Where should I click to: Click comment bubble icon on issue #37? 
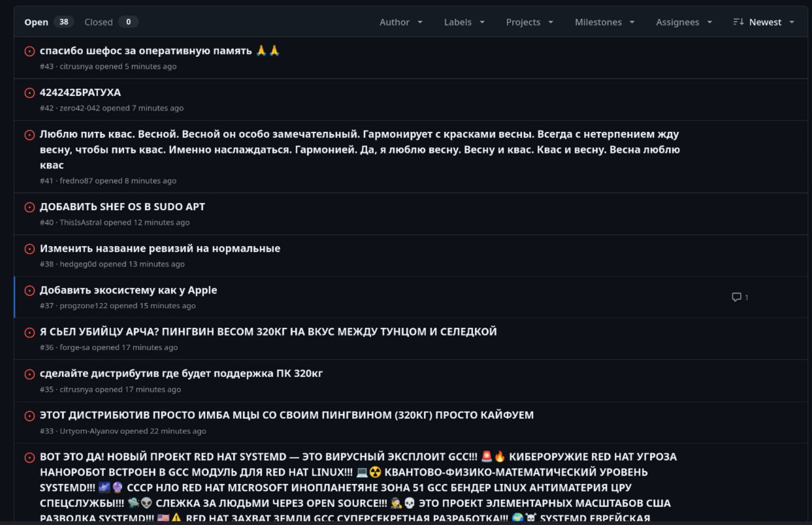coord(736,297)
